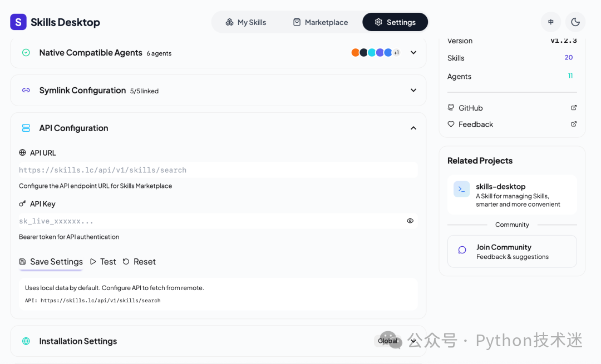Open the Join Community card
The width and height of the screenshot is (601, 364).
click(512, 252)
